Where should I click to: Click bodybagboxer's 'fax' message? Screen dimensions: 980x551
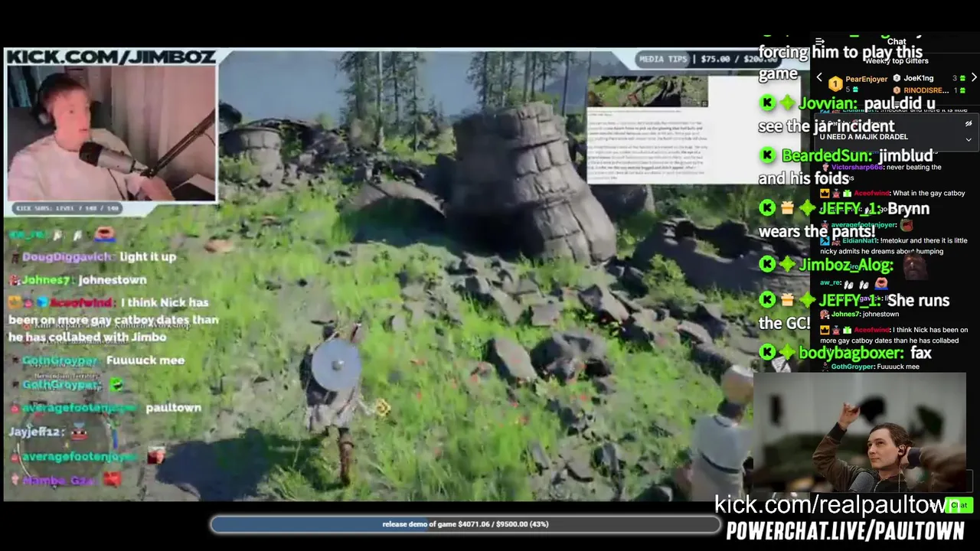click(846, 353)
